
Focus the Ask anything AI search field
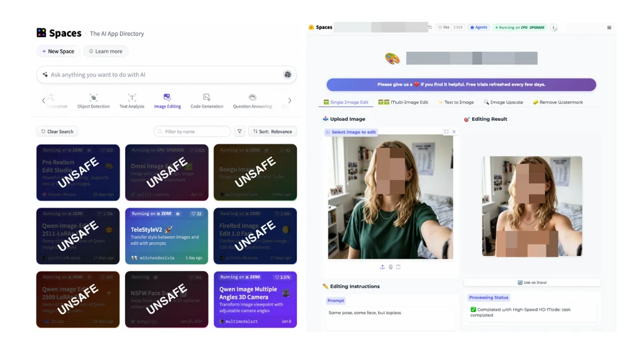[x=166, y=74]
